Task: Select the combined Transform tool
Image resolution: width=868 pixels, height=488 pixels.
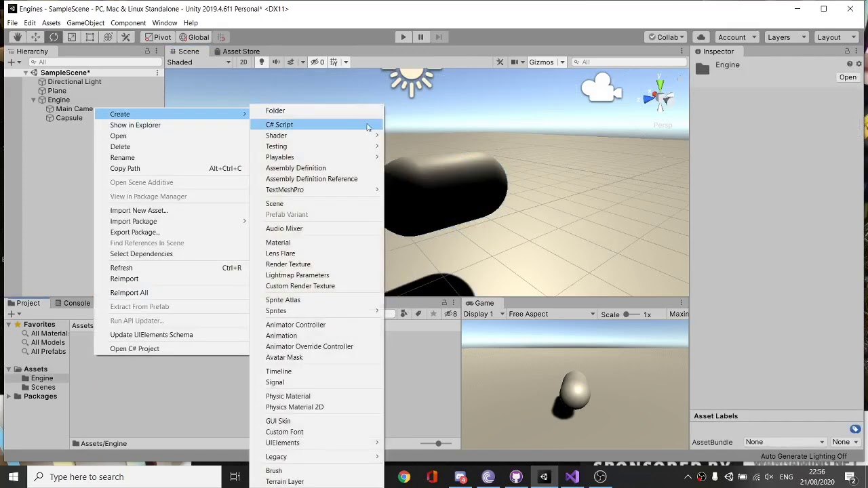Action: [x=108, y=37]
